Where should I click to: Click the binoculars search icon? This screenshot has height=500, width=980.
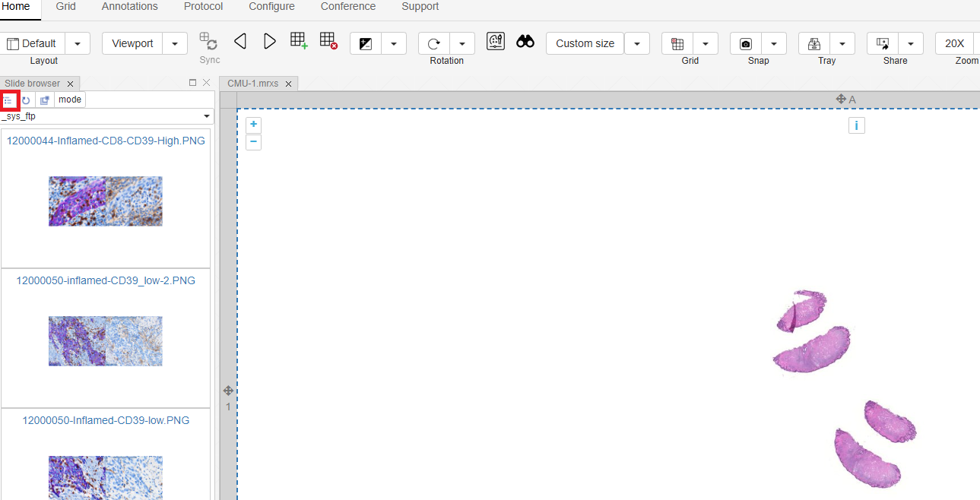525,42
